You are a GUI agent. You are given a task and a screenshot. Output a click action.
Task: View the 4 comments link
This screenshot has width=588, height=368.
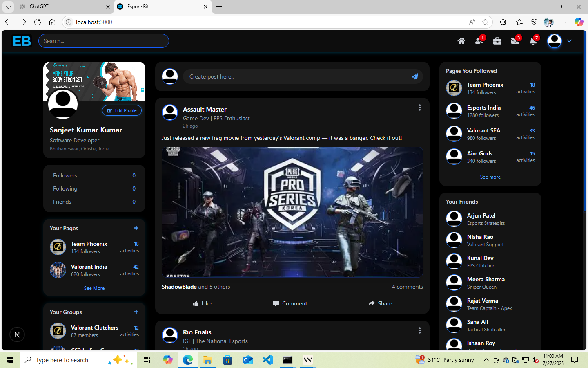(408, 287)
